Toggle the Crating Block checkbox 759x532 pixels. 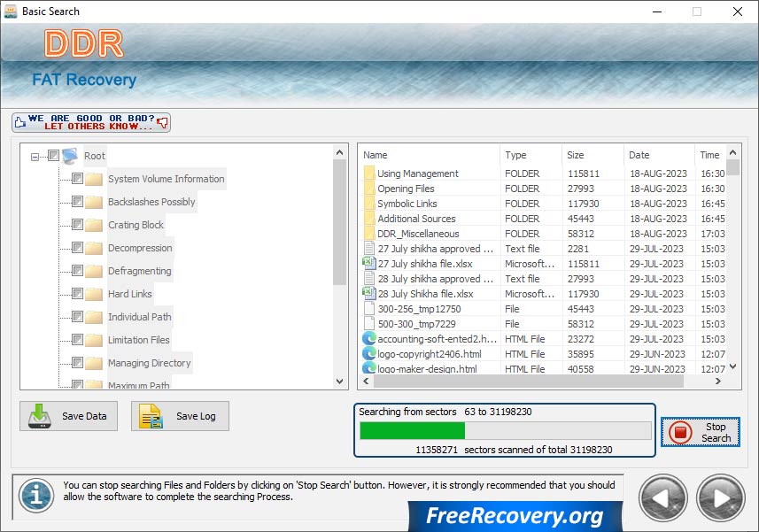click(x=77, y=225)
